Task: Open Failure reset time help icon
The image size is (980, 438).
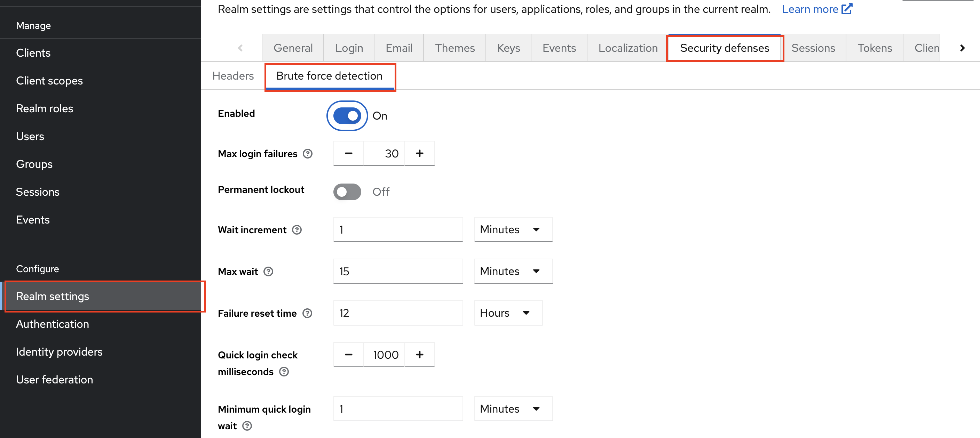Action: point(307,313)
